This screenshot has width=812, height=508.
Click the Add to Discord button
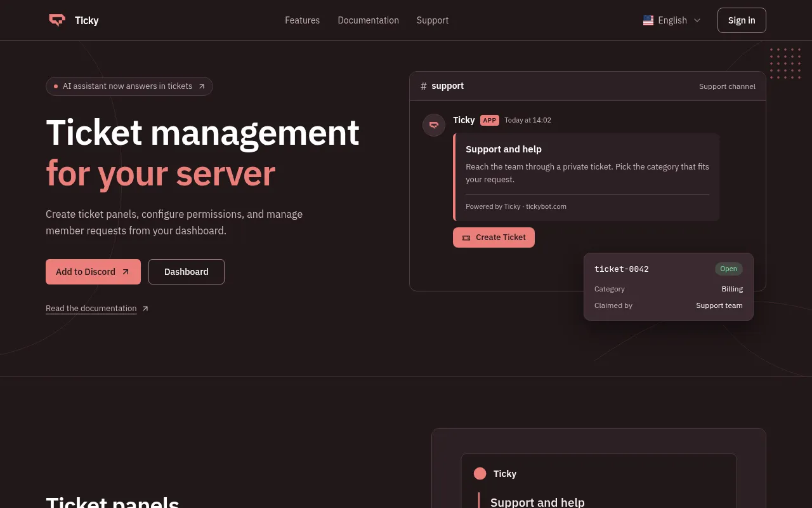click(93, 272)
